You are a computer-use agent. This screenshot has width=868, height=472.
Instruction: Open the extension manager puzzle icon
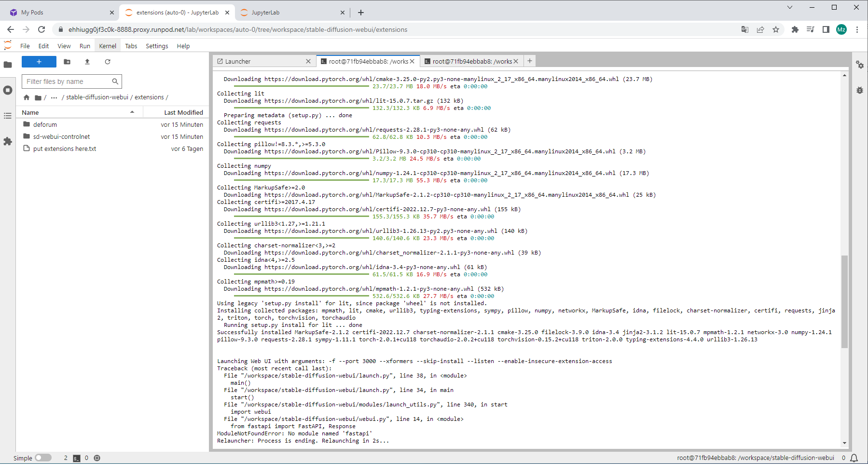(x=8, y=141)
